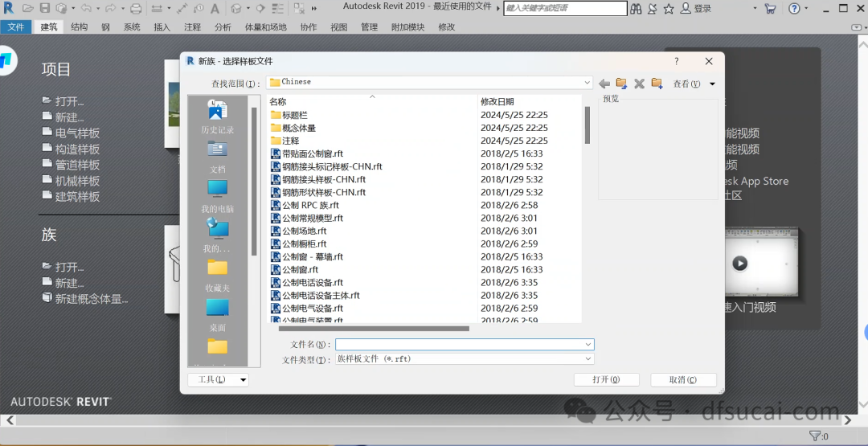Click the 文件名 input field
This screenshot has width=868, height=446.
460,344
